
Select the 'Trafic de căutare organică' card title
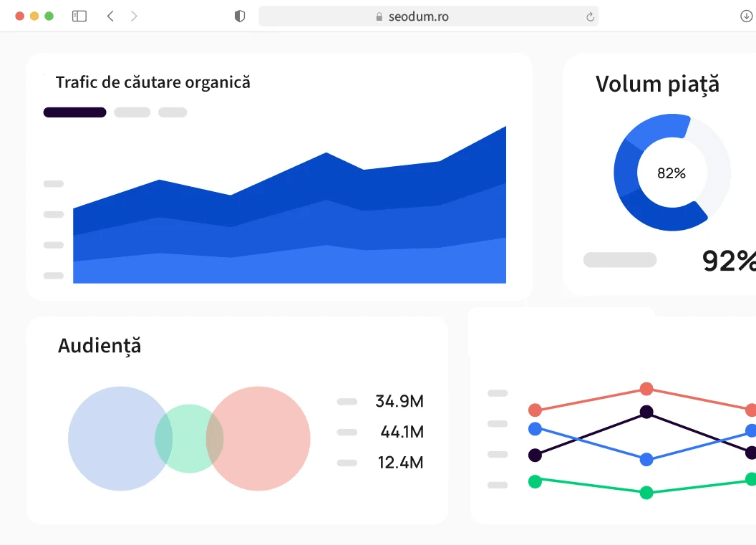coord(154,82)
